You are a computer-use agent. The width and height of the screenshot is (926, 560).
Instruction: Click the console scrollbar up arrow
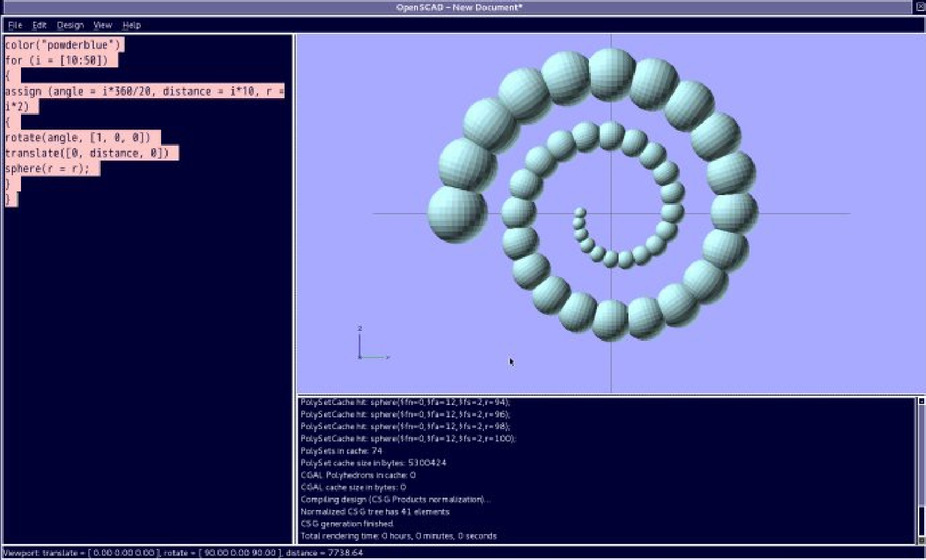pyautogui.click(x=920, y=401)
